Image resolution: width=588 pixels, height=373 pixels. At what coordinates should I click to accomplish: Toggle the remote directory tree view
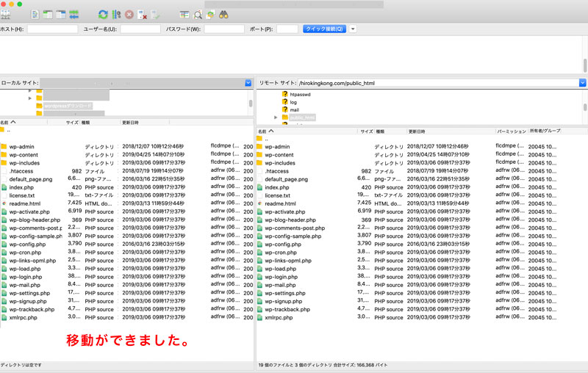pyautogui.click(x=61, y=15)
